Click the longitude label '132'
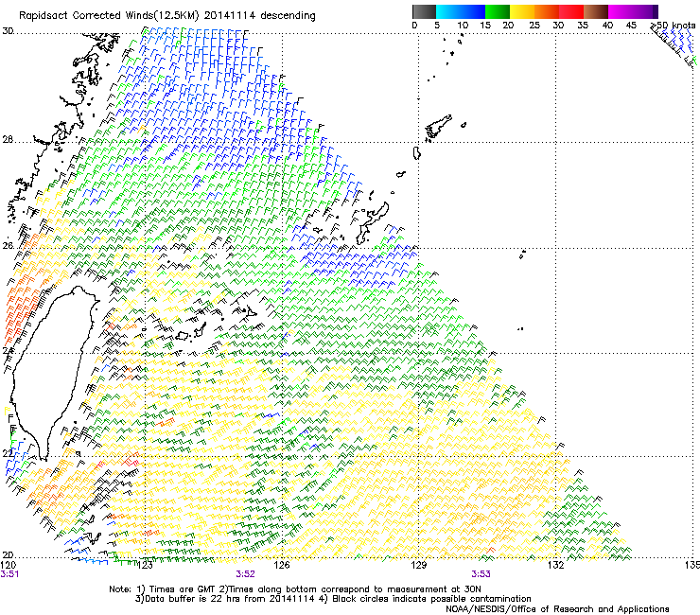Image resolution: width=700 pixels, height=615 pixels. (555, 566)
